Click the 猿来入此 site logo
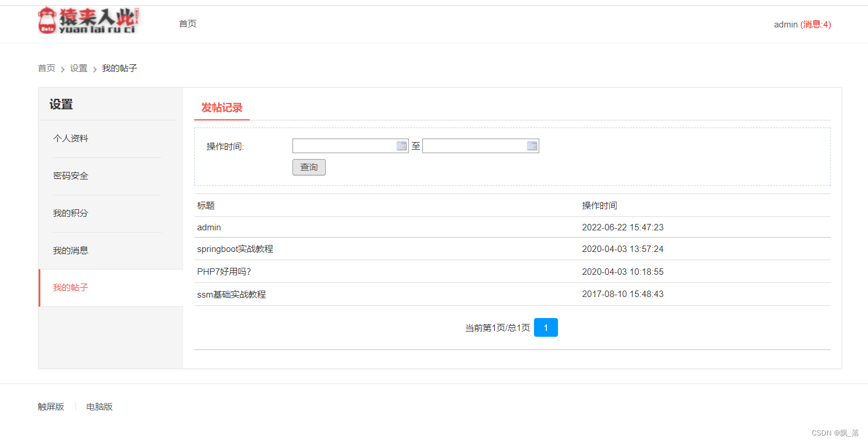 (x=89, y=20)
